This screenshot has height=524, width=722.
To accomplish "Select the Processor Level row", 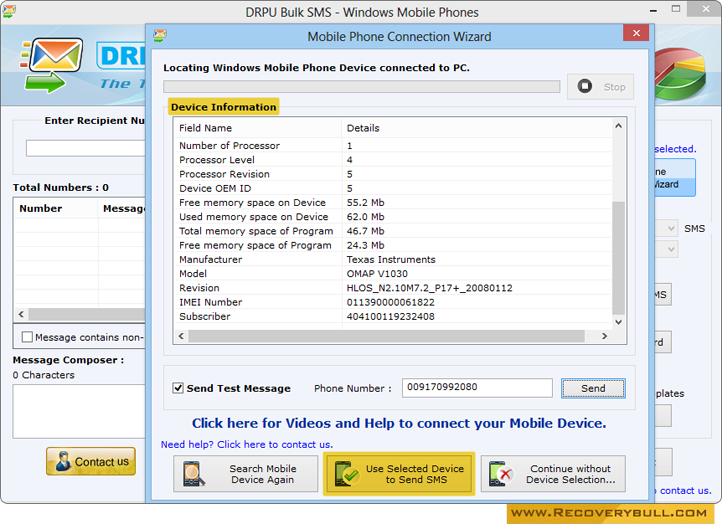I will click(393, 160).
